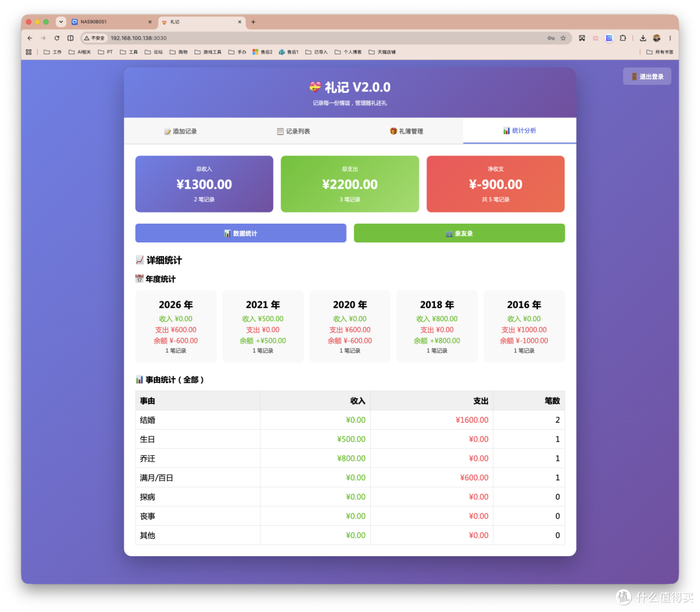Open a new browser tab with the plus
700x612 pixels.
click(253, 22)
